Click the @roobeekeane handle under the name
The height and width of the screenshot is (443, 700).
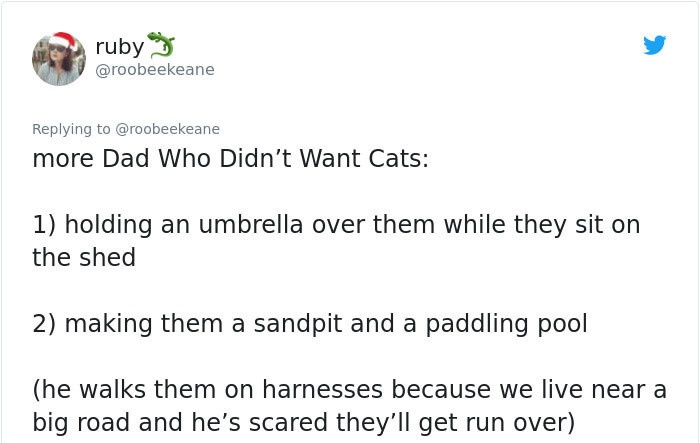click(155, 70)
